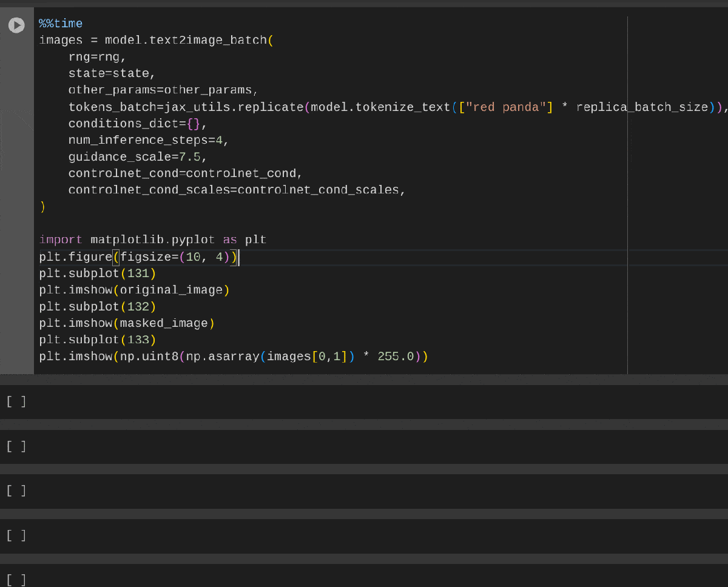
Task: Select the first empty code cell
Action: [x=364, y=401]
